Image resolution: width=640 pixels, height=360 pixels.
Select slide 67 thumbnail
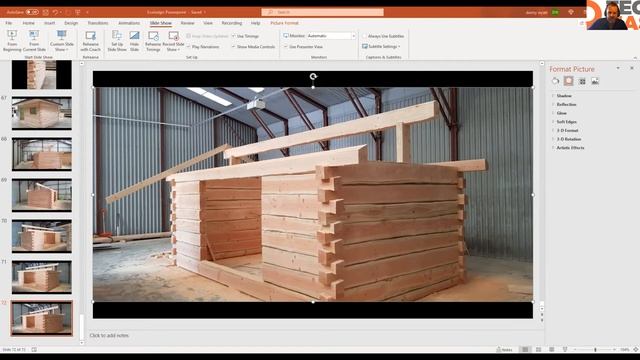42,113
